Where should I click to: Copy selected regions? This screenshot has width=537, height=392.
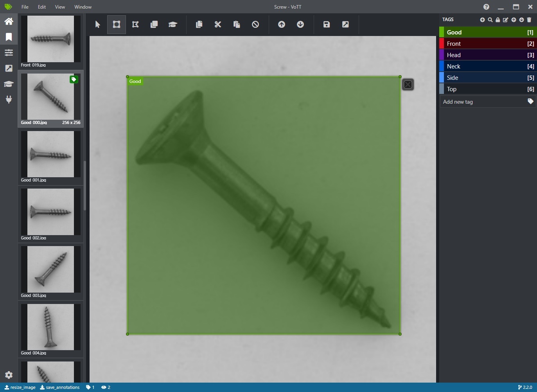[x=199, y=24]
